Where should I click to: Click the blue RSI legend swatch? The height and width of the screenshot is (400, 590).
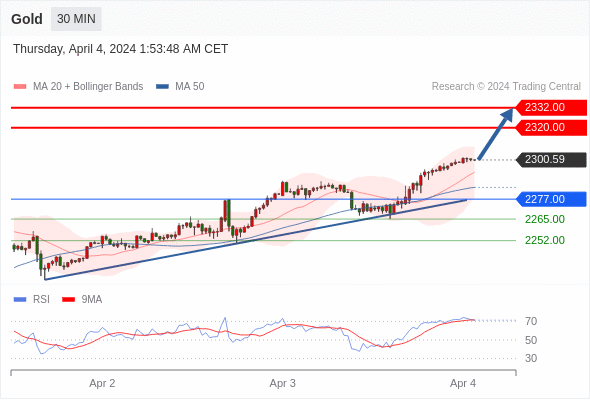pos(20,300)
